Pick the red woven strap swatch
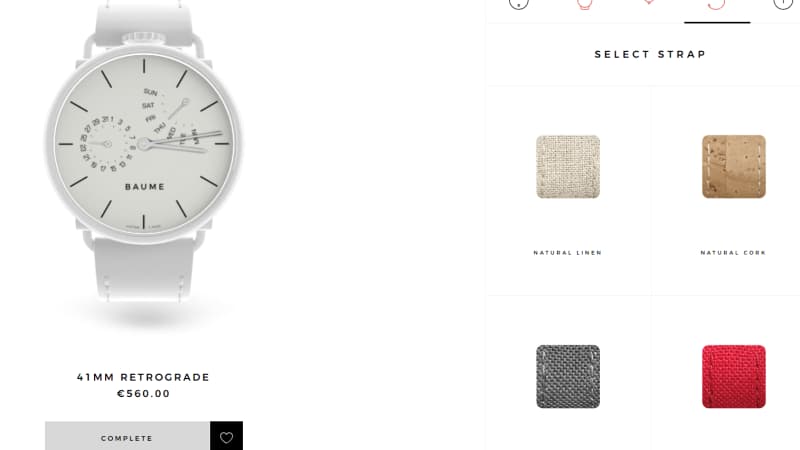Image resolution: width=800 pixels, height=450 pixels. pos(734,377)
